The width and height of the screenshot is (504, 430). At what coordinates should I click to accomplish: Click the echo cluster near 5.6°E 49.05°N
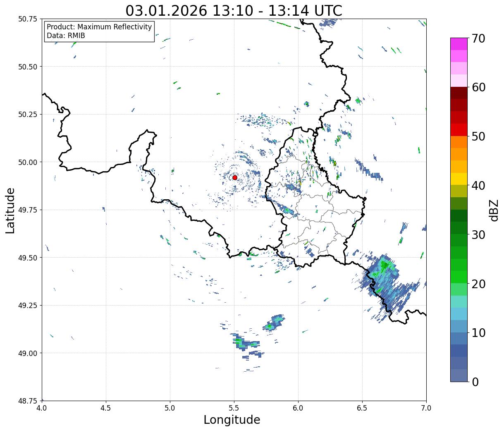point(247,344)
